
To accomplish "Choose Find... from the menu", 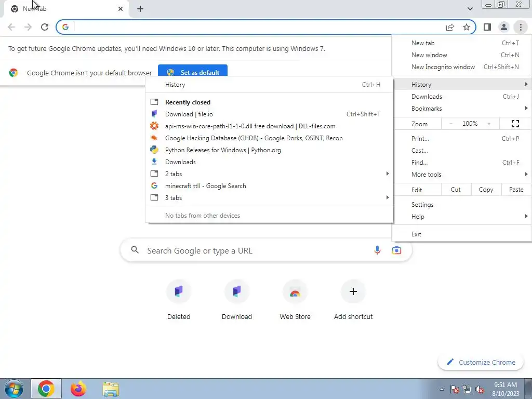I will tap(461, 163).
